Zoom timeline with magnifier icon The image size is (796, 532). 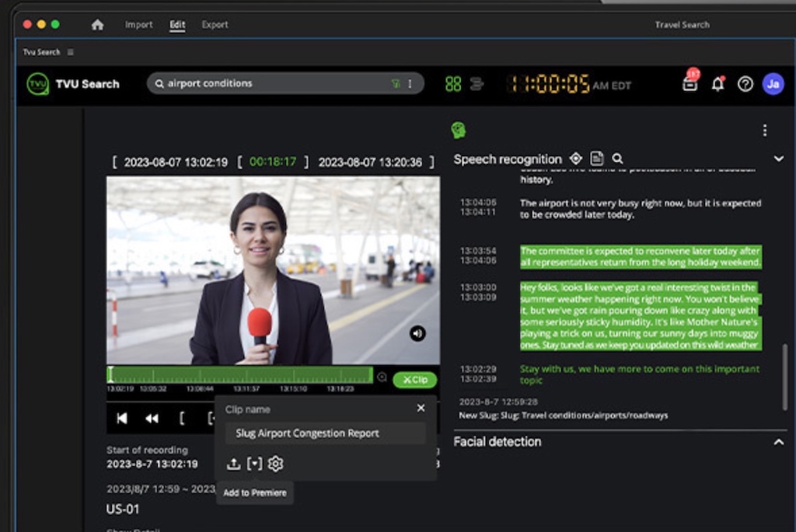pyautogui.click(x=382, y=377)
